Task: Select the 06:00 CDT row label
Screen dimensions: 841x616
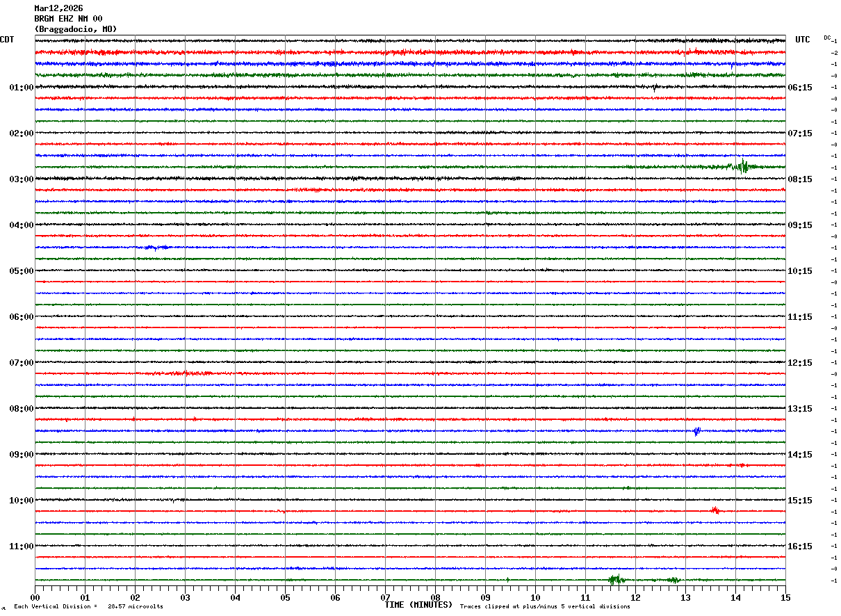Action: pyautogui.click(x=21, y=317)
